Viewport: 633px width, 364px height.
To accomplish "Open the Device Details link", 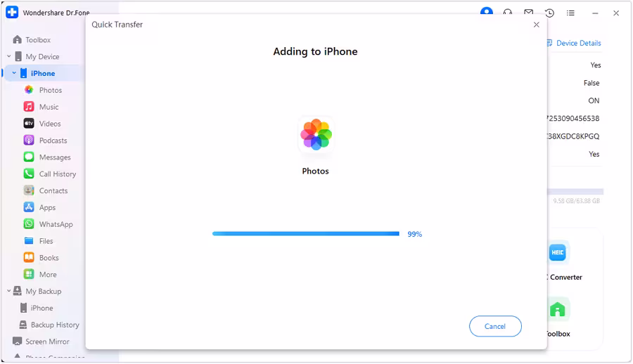I will (577, 43).
